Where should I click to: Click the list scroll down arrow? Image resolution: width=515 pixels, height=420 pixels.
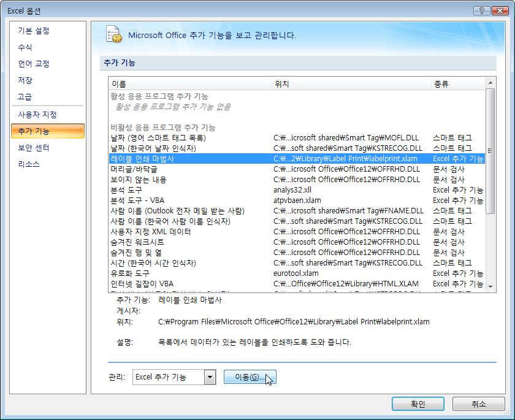490,287
